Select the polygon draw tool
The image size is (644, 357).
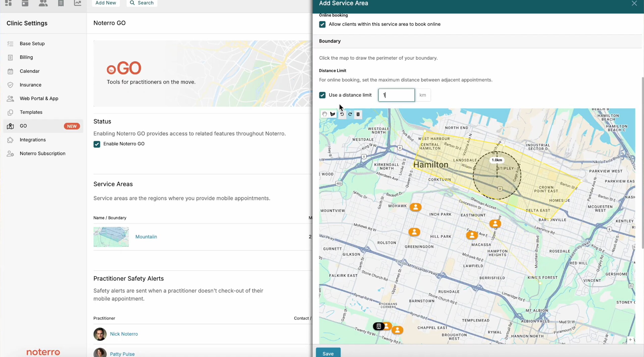pyautogui.click(x=333, y=114)
